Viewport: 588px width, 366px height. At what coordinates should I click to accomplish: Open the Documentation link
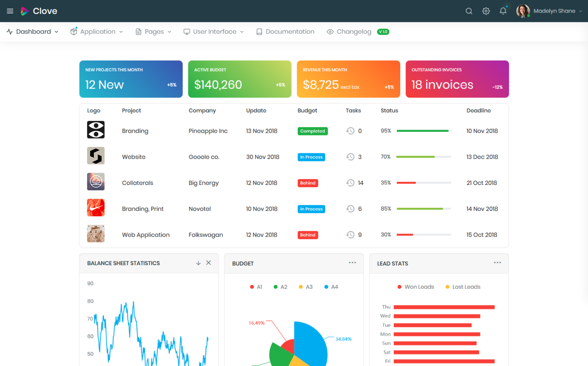point(285,32)
